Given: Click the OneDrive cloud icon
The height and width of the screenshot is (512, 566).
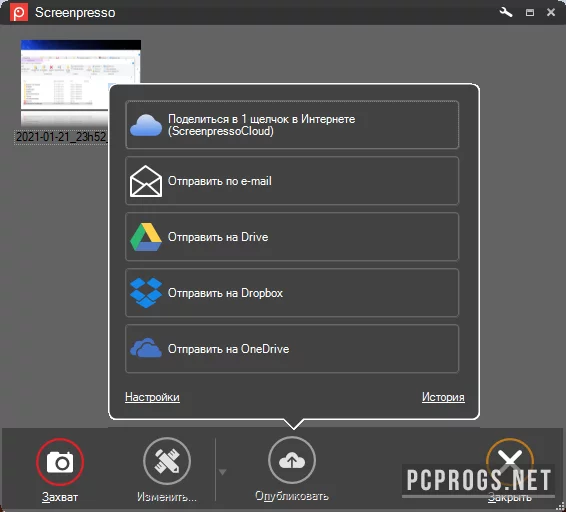Looking at the screenshot, I should (x=146, y=348).
